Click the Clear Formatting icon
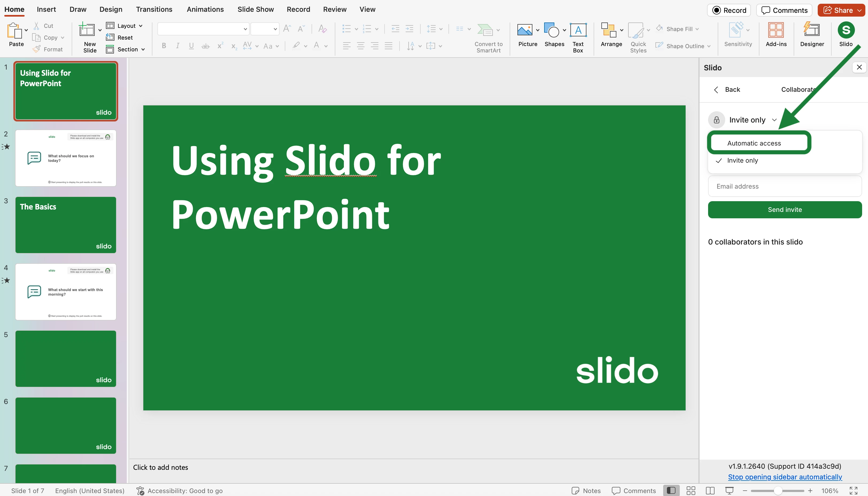 (x=322, y=29)
